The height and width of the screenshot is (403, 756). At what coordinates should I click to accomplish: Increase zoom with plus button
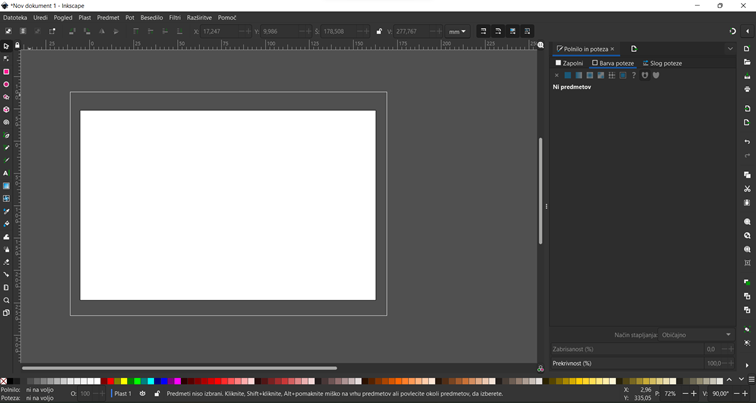point(694,393)
